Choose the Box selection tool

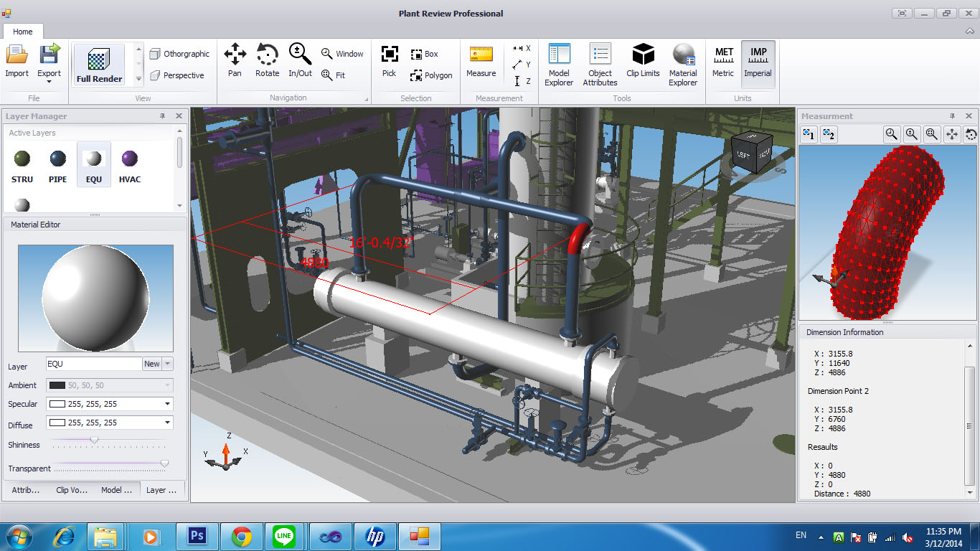pos(424,54)
